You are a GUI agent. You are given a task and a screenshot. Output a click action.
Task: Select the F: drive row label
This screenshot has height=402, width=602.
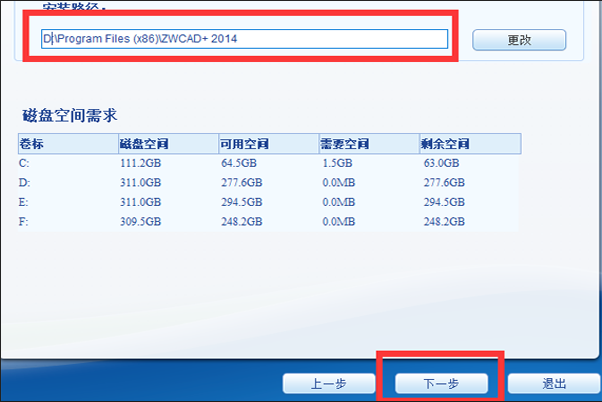coord(23,222)
